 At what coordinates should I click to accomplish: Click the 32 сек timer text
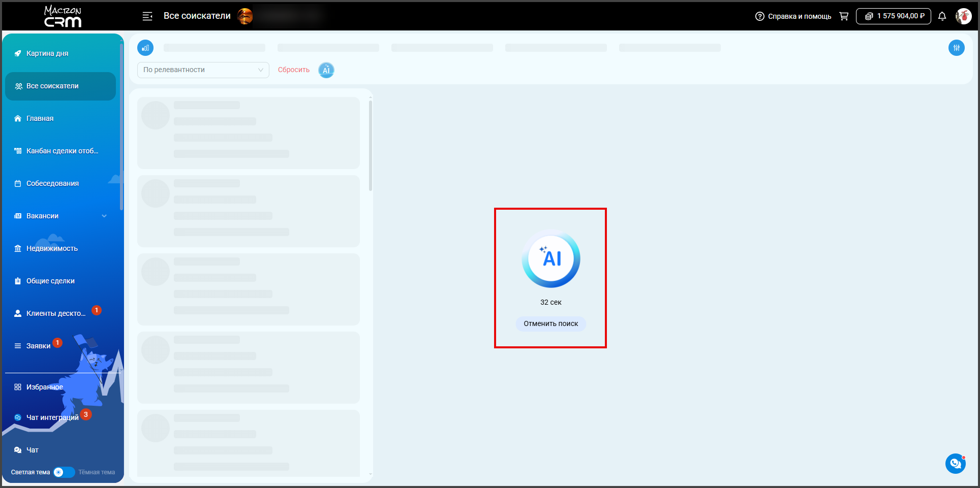(x=551, y=302)
